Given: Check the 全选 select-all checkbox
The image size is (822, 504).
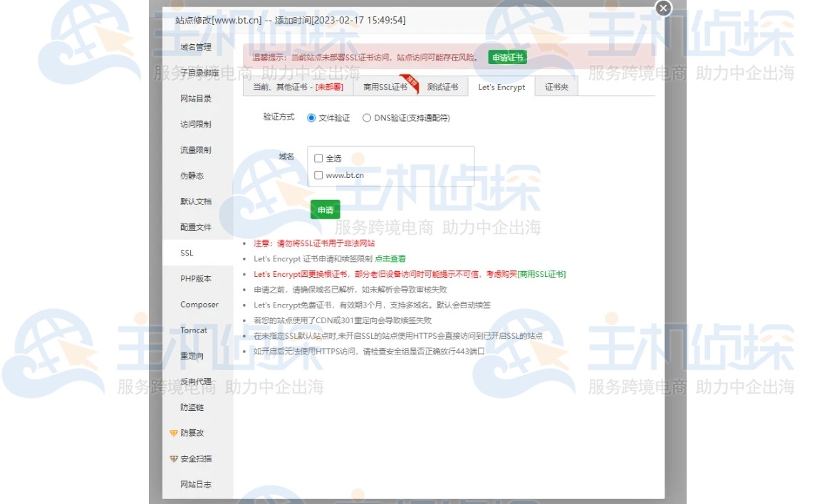Looking at the screenshot, I should [x=318, y=158].
